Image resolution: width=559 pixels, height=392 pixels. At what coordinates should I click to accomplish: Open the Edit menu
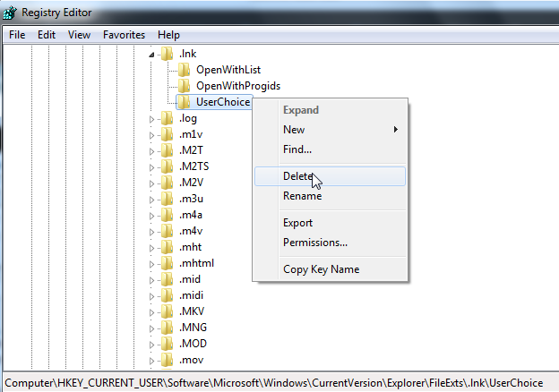[47, 35]
